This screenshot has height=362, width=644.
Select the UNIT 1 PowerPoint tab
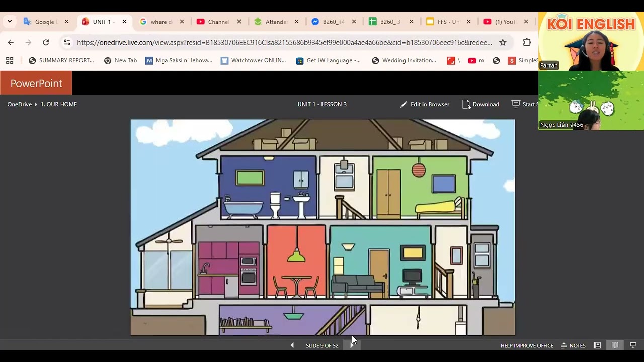tap(104, 22)
